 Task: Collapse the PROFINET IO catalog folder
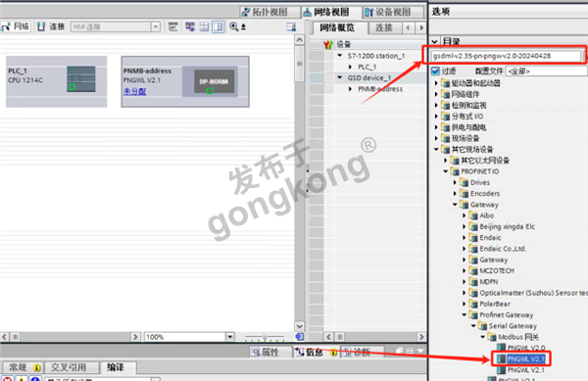pyautogui.click(x=446, y=171)
